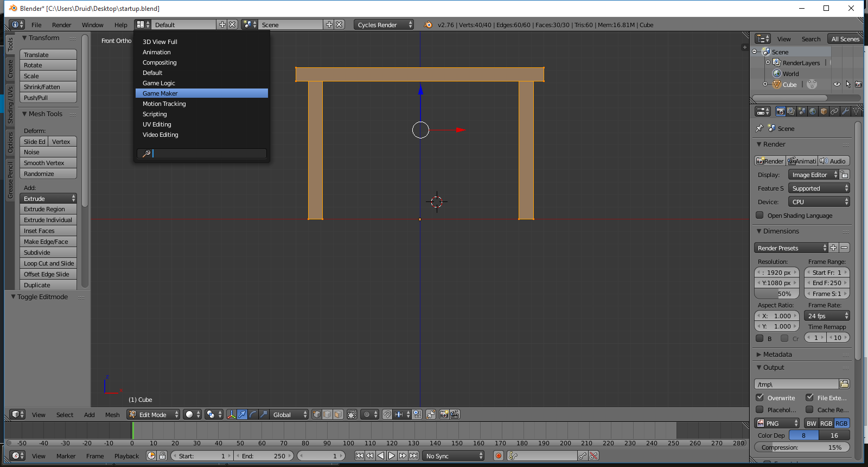This screenshot has height=467, width=868.
Task: Click the Subdivide button
Action: (x=48, y=253)
